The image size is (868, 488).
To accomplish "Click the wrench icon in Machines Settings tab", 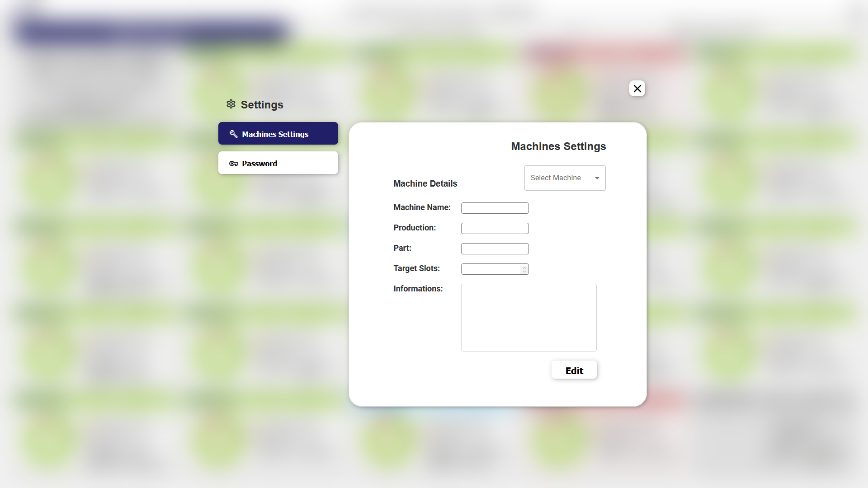I will point(234,133).
